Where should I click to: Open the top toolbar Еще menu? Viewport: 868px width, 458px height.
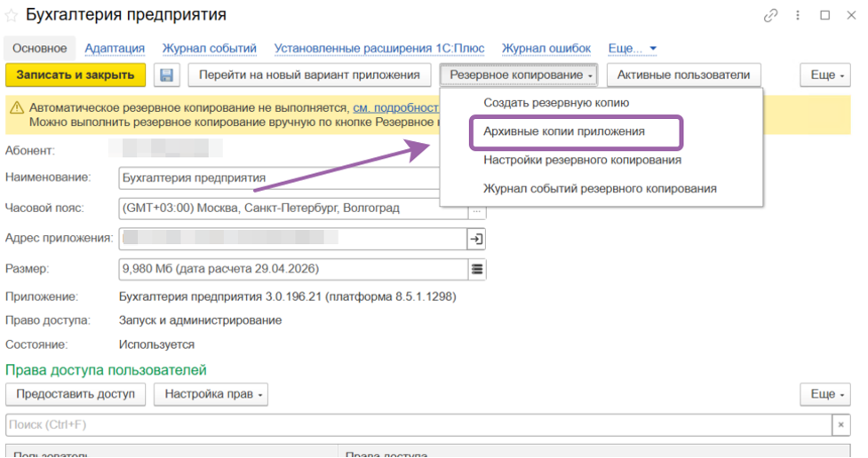click(x=825, y=75)
